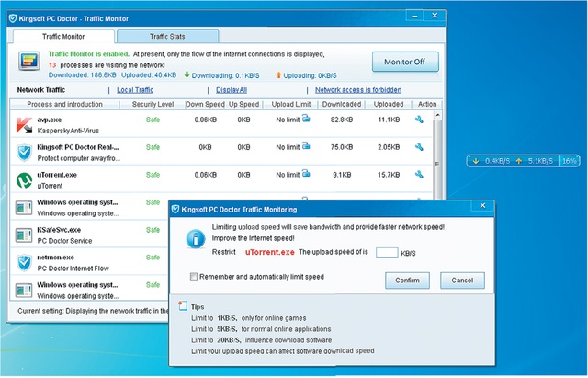Click red uTorrent.exe text in dialog
This screenshot has width=588, height=378.
point(270,252)
